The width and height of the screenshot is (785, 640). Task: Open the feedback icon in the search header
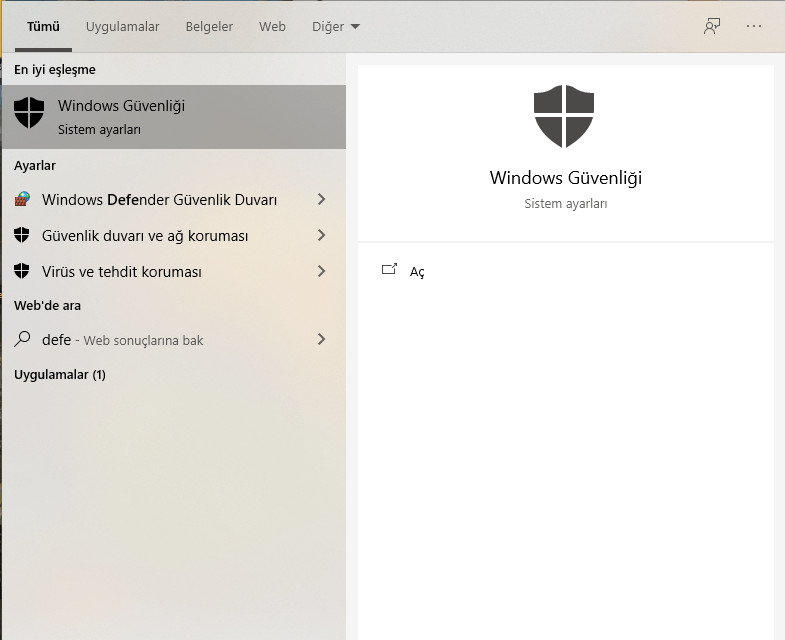[711, 27]
